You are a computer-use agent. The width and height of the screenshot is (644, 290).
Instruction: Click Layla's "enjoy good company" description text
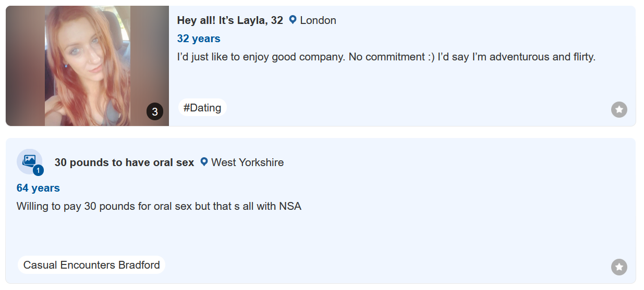click(386, 57)
